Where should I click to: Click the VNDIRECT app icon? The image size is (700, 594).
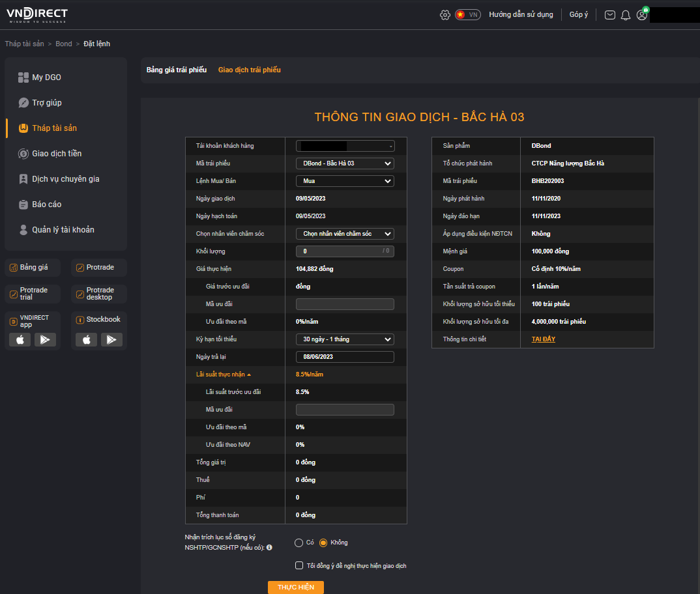tap(14, 321)
